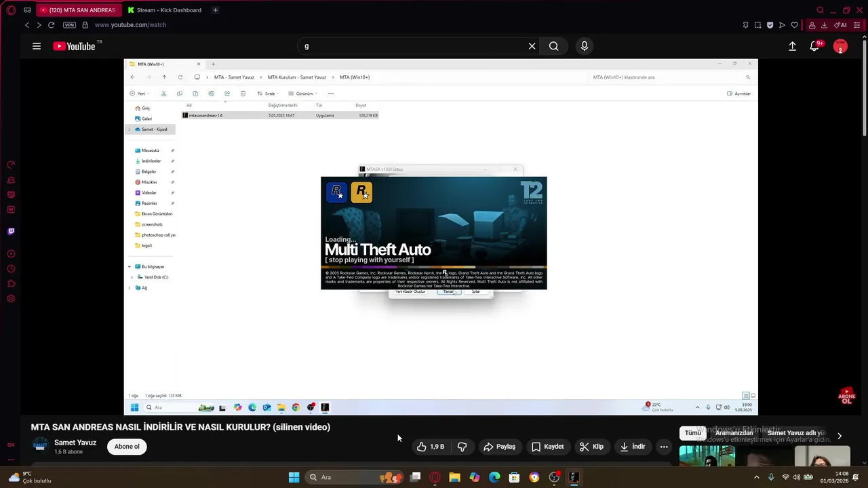Select the Samet Yavuz adlı filter chip
868x488 pixels.
[795, 433]
